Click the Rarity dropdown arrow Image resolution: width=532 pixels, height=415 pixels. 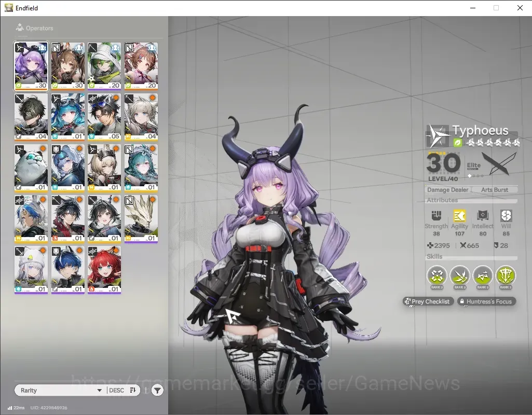click(100, 390)
